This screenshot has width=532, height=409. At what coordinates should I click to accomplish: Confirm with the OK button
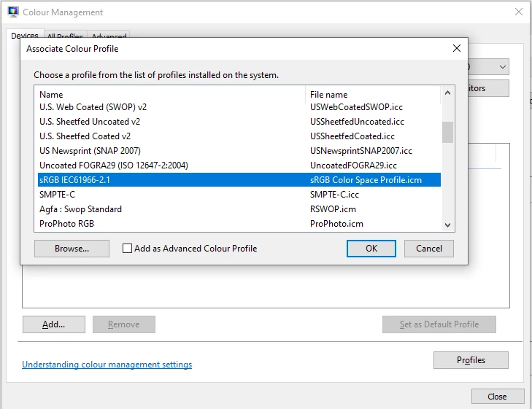(x=371, y=249)
